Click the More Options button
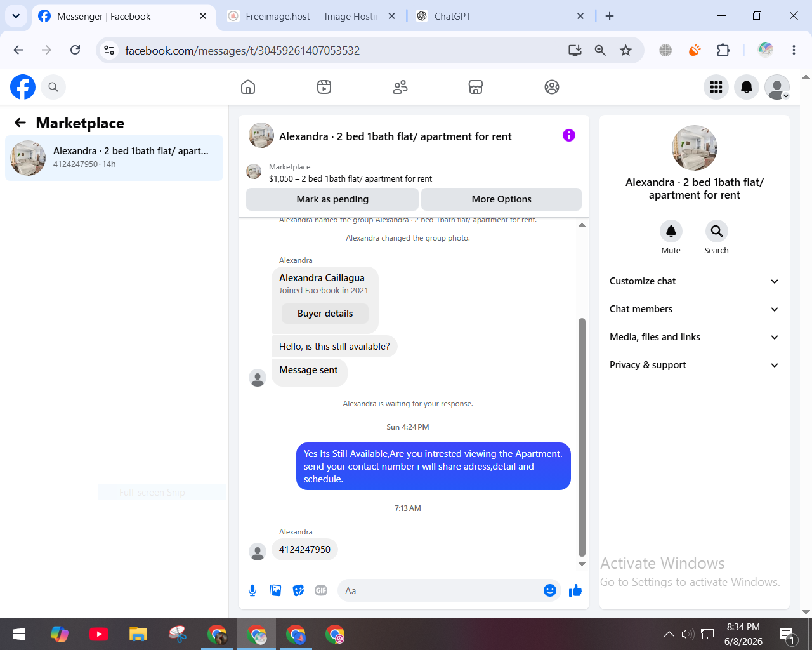812x650 pixels. (x=501, y=199)
